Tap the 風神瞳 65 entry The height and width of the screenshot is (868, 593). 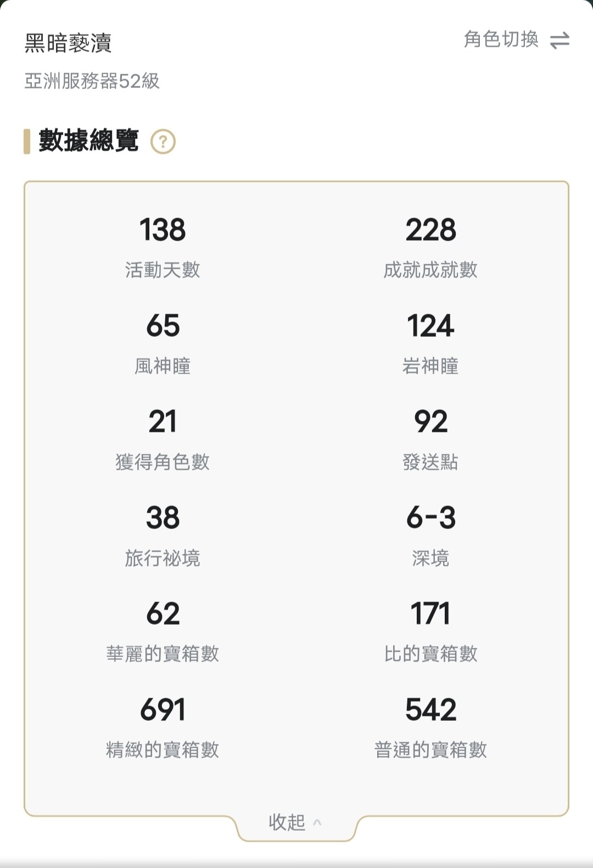tap(163, 342)
